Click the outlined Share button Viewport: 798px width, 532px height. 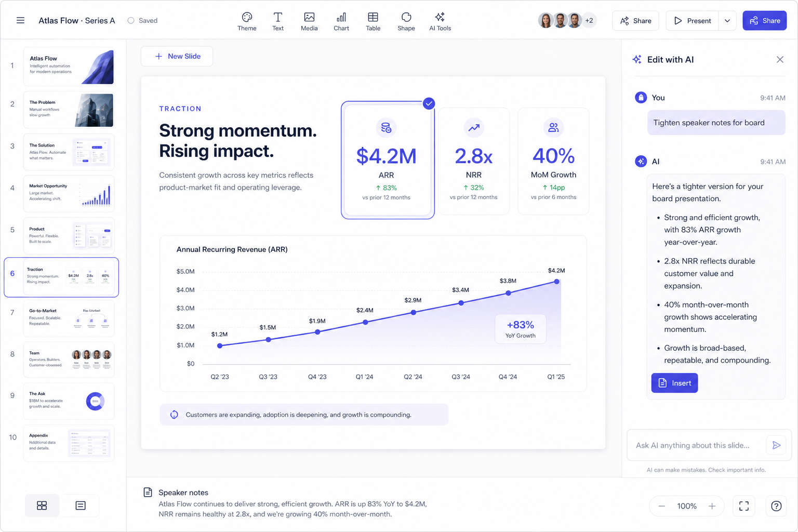point(636,21)
